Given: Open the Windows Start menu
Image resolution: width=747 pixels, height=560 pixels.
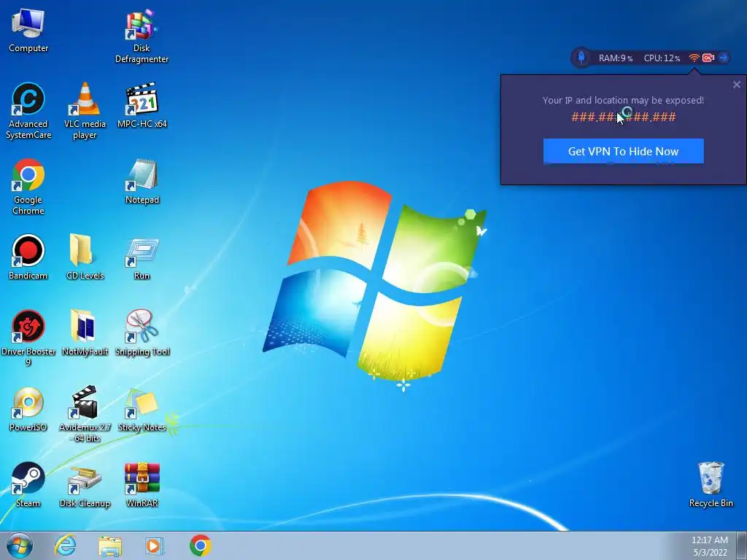Looking at the screenshot, I should tap(20, 545).
